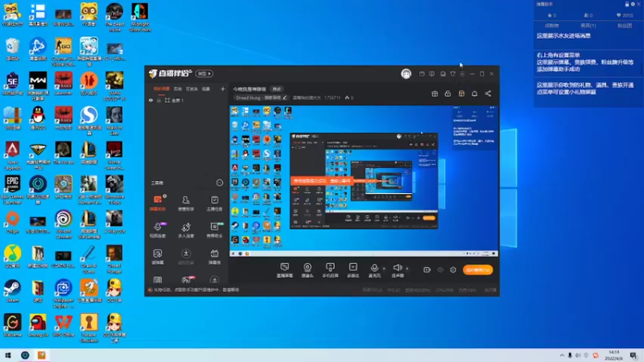Add a camera source
644x362 pixels.
308,270
